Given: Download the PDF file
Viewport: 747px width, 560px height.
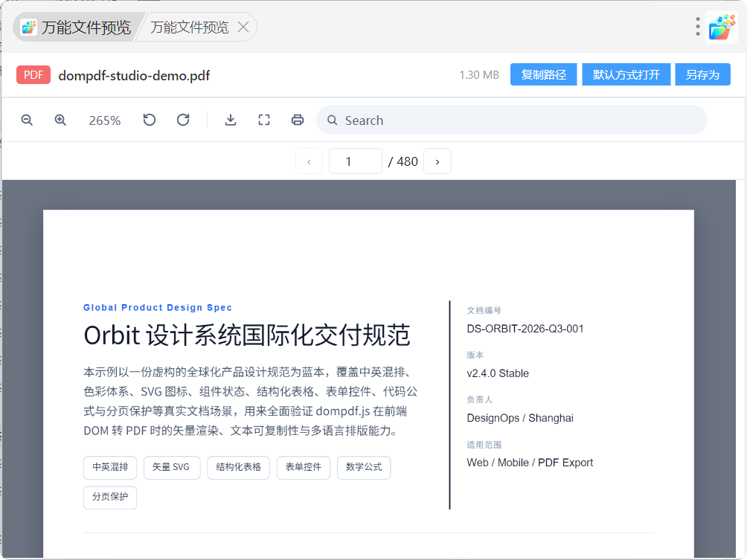Looking at the screenshot, I should tap(231, 120).
